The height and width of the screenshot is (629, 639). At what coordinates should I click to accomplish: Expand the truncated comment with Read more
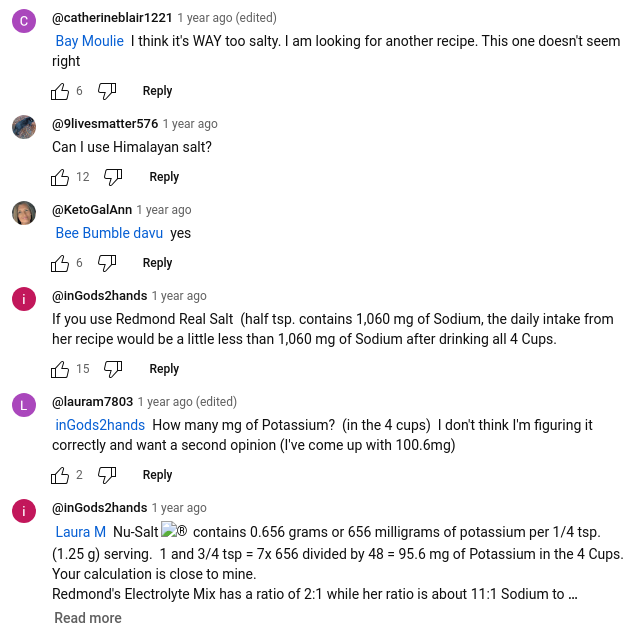pos(88,618)
